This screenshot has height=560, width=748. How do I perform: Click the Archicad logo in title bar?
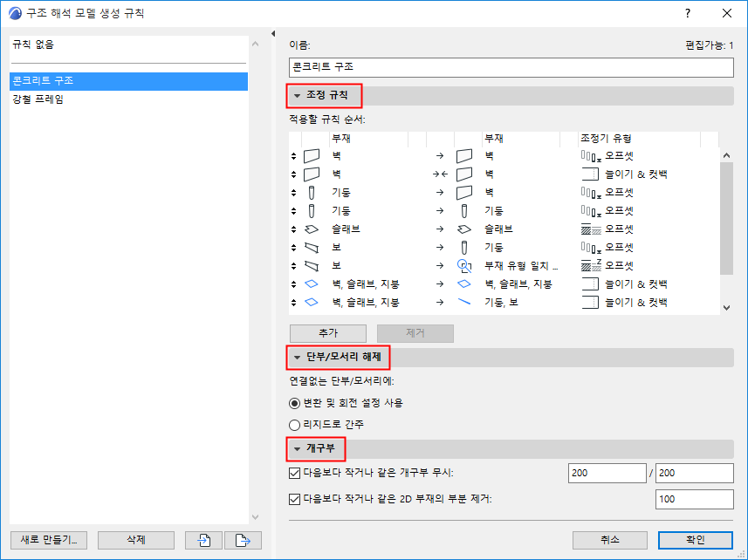pos(15,13)
